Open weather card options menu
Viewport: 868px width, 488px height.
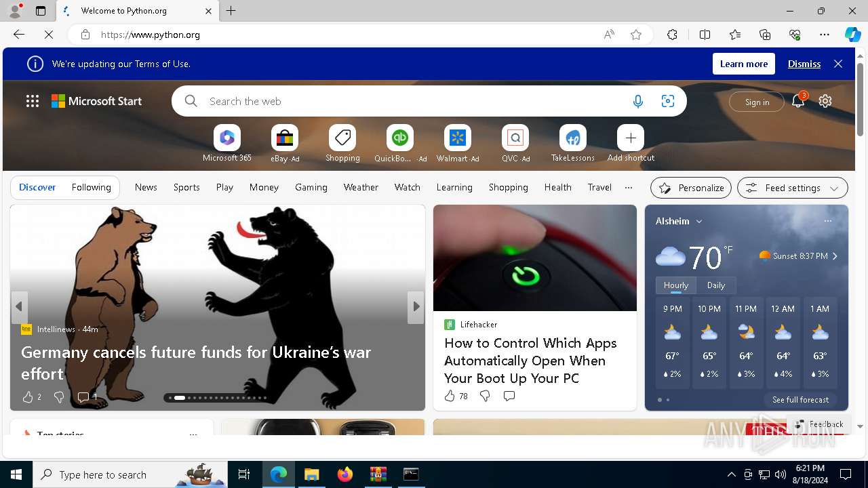827,221
